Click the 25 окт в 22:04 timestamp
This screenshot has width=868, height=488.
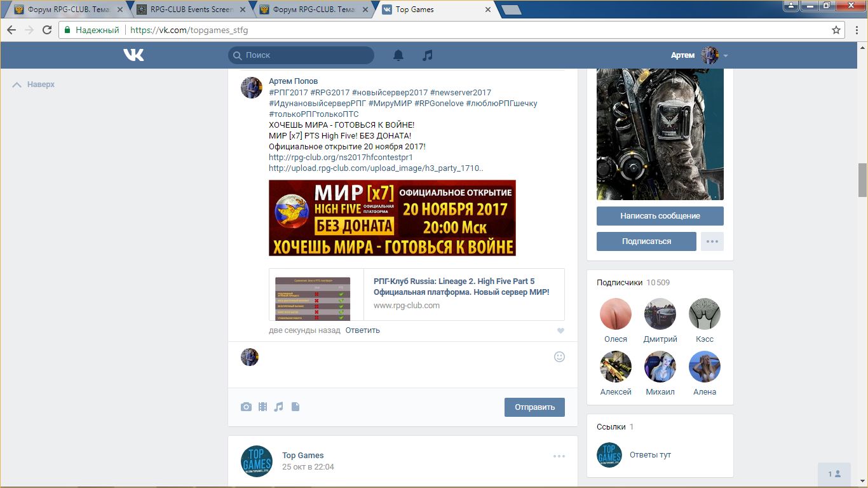click(x=308, y=467)
